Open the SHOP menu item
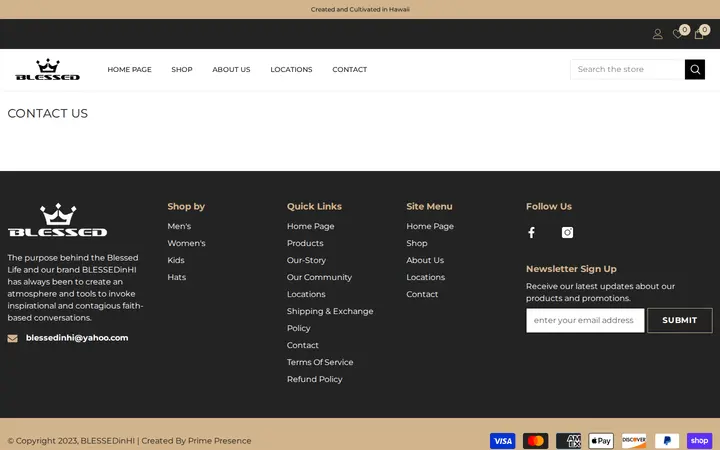Viewport: 720px width, 450px height. 182,69
